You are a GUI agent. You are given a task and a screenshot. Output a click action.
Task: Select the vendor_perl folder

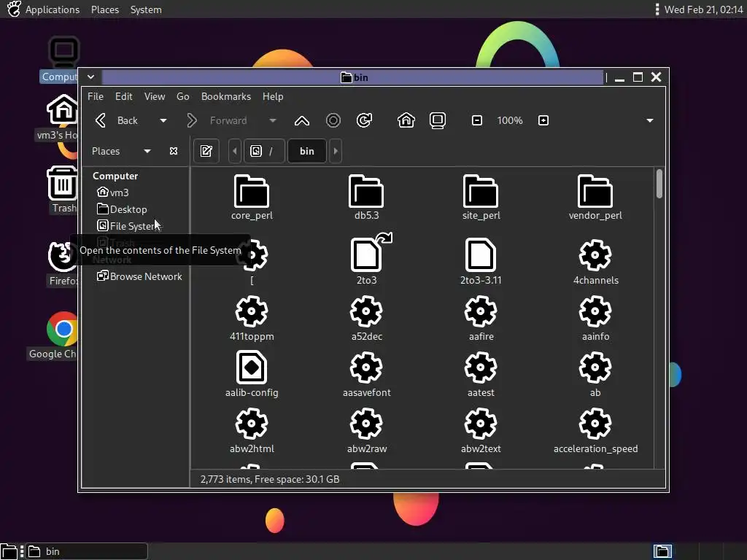(595, 197)
